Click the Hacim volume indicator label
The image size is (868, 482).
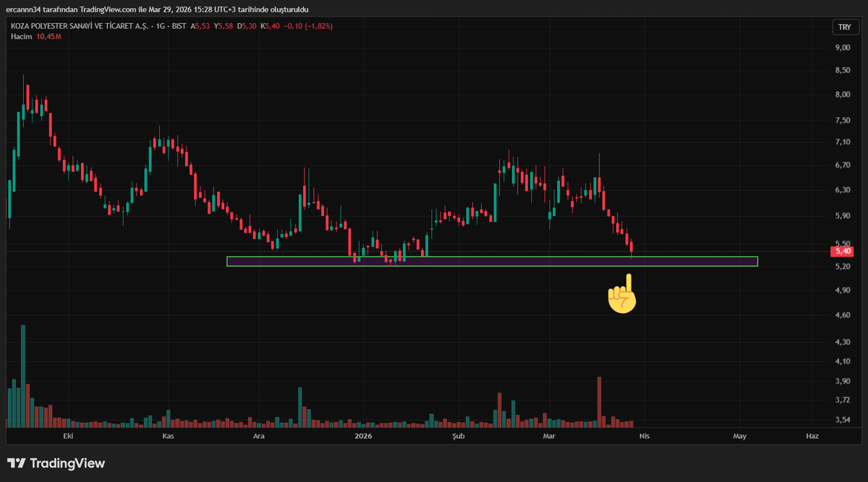point(20,35)
